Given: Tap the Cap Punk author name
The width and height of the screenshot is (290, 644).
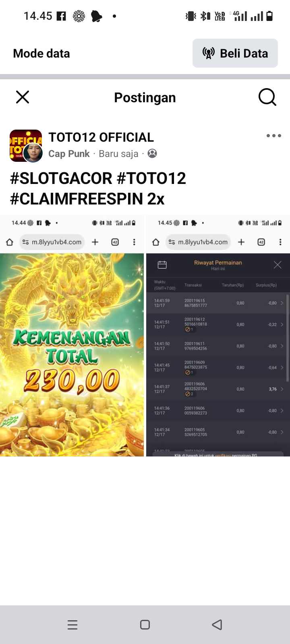Looking at the screenshot, I should pyautogui.click(x=69, y=154).
